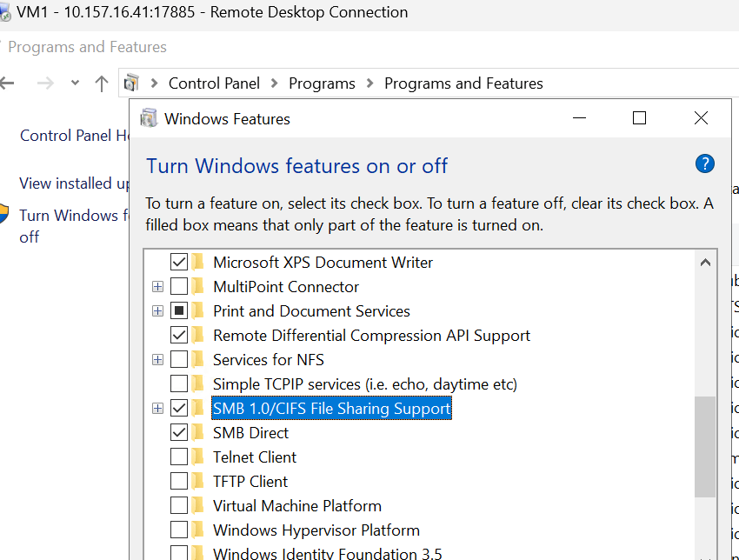Click Programs and Features breadcrumb
This screenshot has height=560, width=739.
(463, 83)
